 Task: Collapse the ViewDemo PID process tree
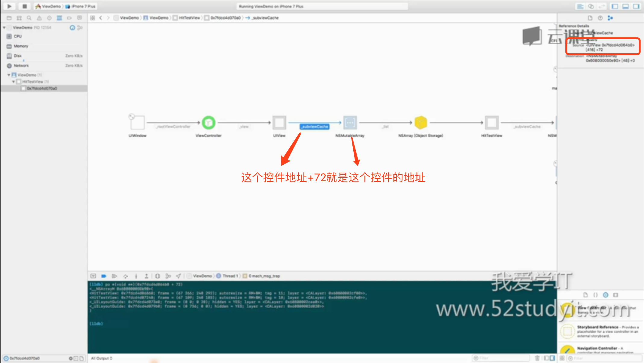pyautogui.click(x=4, y=27)
